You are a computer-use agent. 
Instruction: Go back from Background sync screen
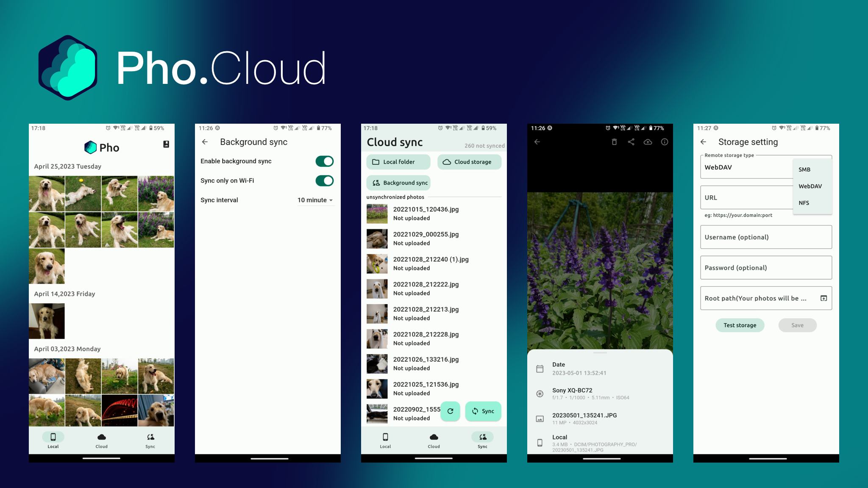(205, 142)
